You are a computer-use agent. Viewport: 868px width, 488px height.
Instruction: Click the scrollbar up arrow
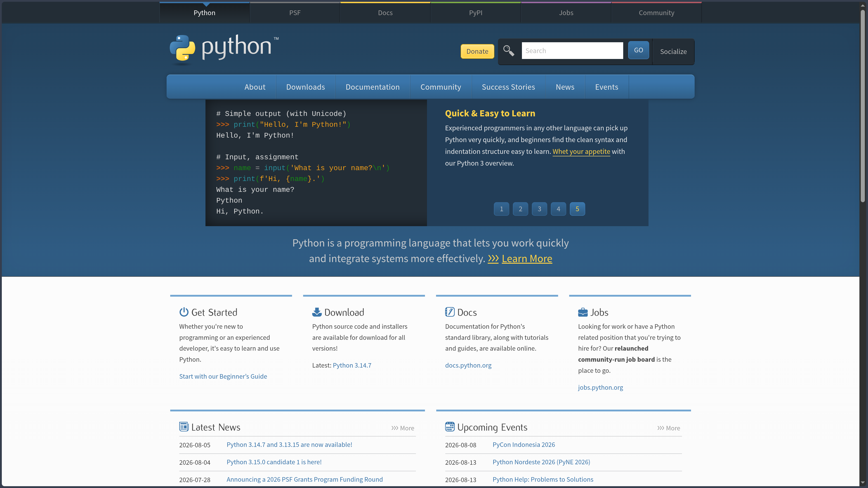863,5
